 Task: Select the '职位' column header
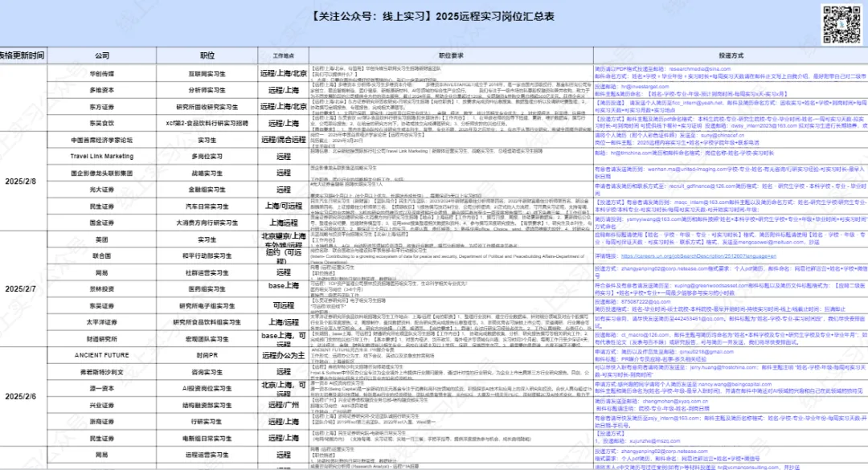207,55
